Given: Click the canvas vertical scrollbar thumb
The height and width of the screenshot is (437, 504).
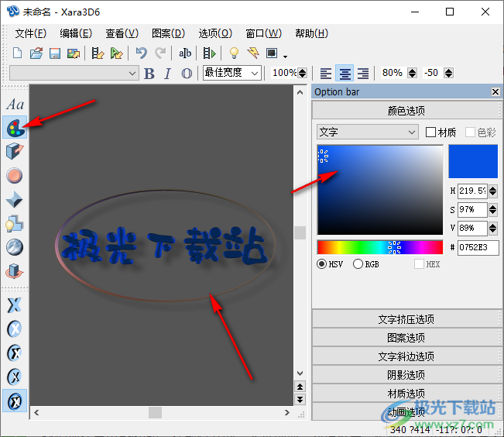Looking at the screenshot, I should [x=300, y=232].
